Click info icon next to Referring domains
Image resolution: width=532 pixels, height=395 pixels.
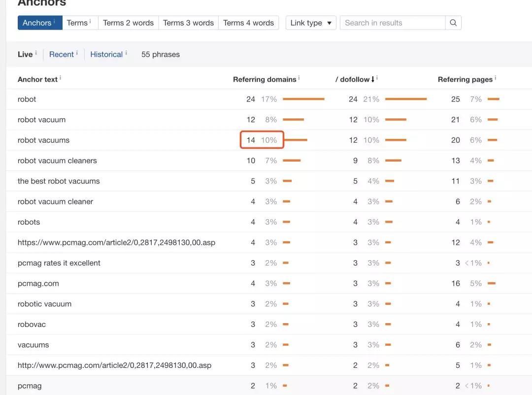299,78
